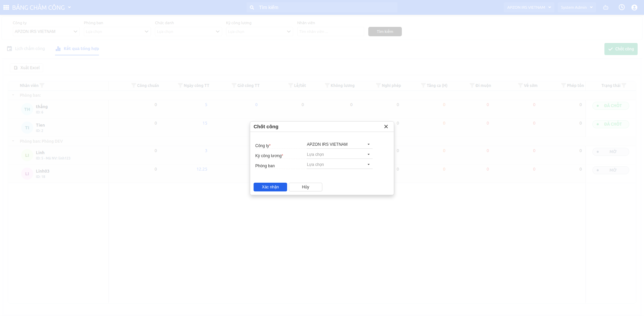
Task: Open System Admin user dropdown
Action: tap(577, 7)
